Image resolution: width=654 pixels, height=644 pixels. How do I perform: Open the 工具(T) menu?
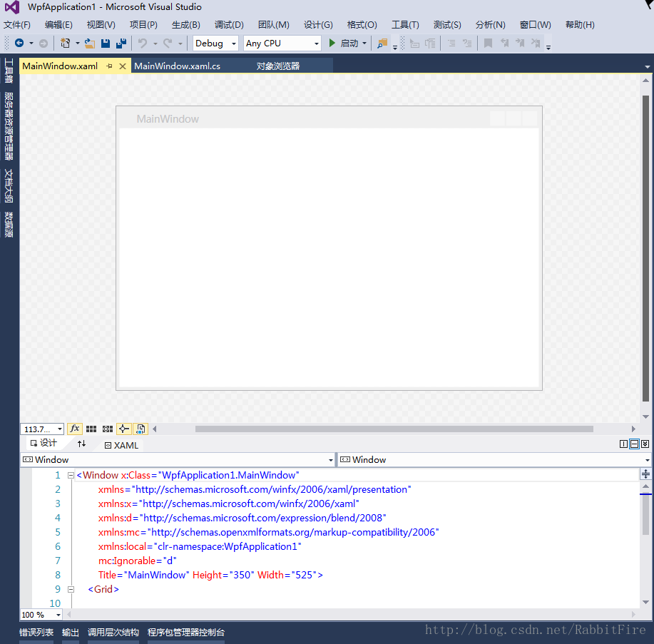[x=405, y=25]
